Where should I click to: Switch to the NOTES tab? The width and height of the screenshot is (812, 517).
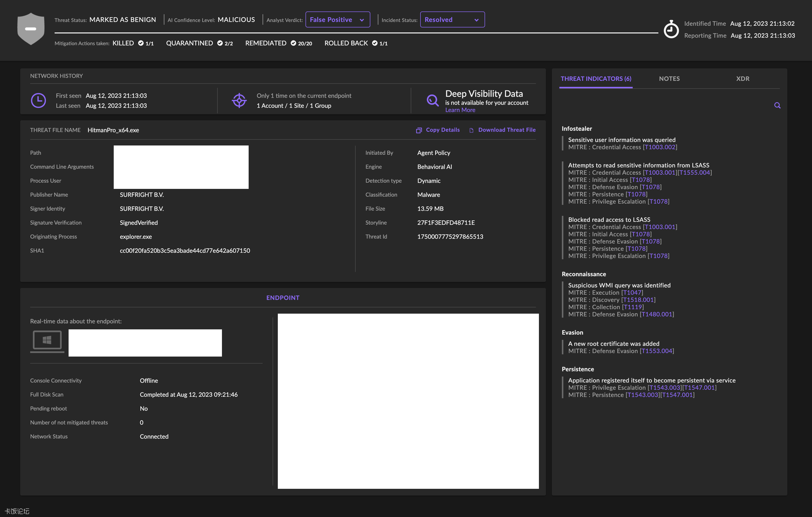point(669,79)
